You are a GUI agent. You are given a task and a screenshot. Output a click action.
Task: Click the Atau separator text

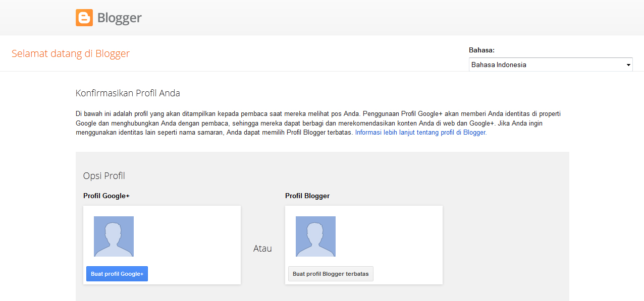[262, 249]
